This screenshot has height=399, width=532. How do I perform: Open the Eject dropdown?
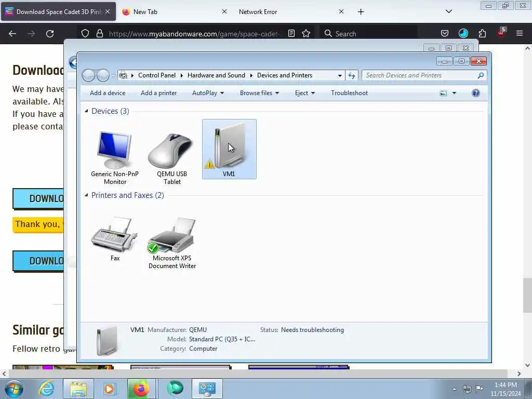(304, 93)
